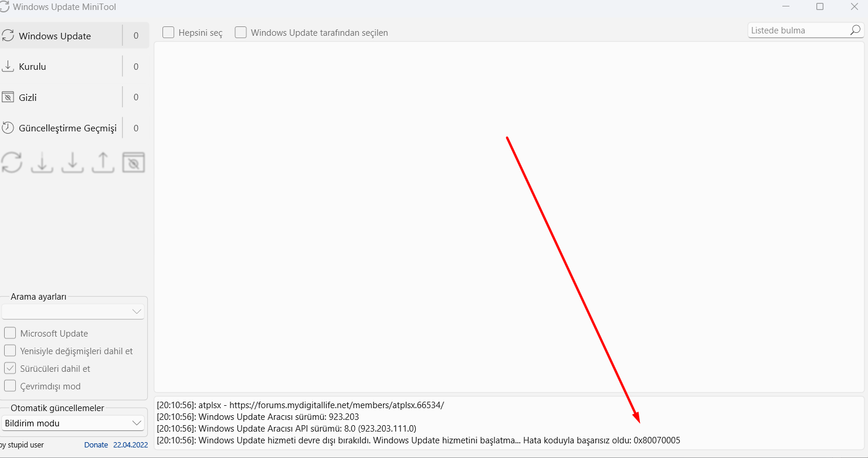Minimize the Windows Update MiniTool window

click(786, 6)
